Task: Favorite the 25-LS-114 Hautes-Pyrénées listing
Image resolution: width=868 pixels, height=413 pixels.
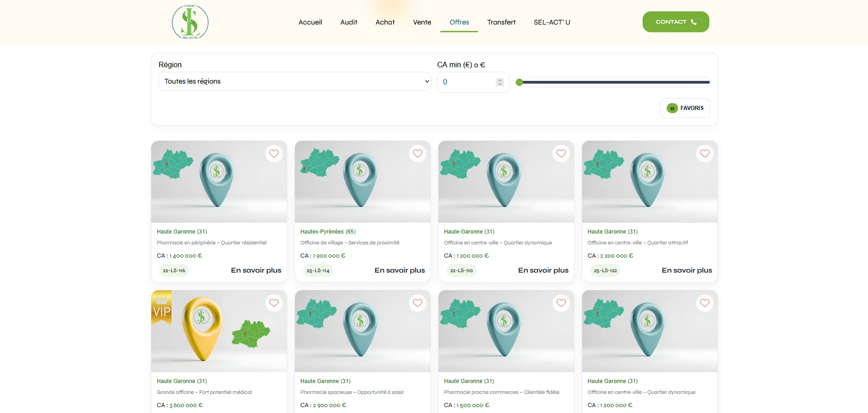Action: coord(418,154)
